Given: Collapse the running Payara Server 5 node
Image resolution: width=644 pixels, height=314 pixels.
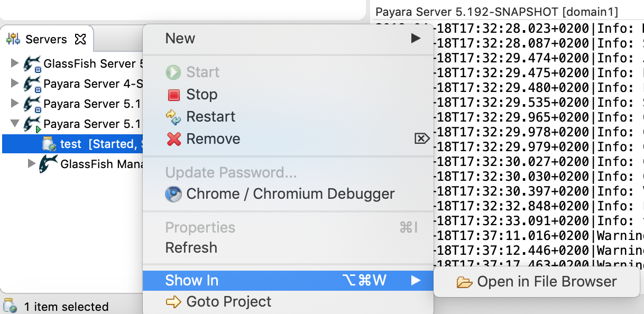Looking at the screenshot, I should point(15,124).
